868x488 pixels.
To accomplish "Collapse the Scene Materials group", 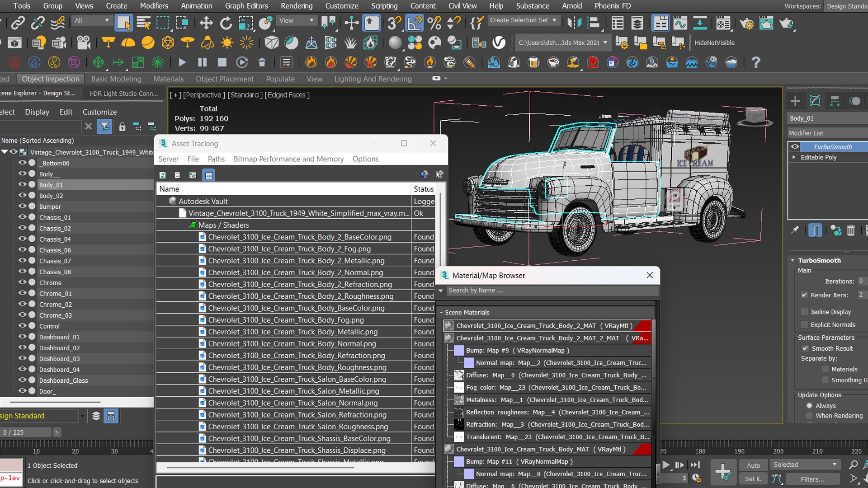I will click(442, 312).
